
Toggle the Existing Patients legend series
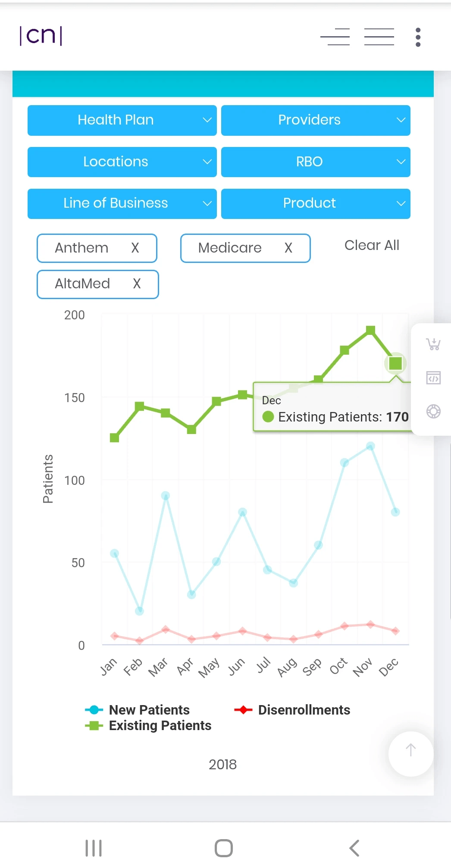click(160, 726)
